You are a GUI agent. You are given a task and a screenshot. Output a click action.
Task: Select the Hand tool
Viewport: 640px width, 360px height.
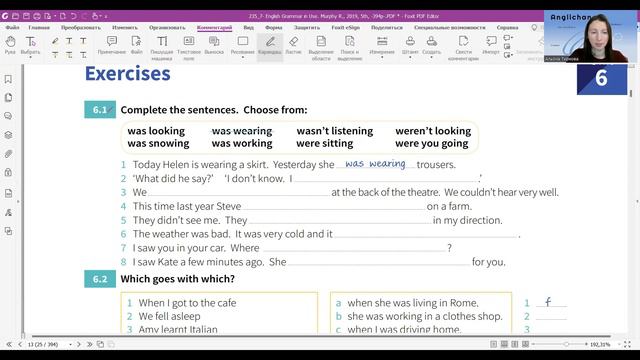click(x=10, y=44)
